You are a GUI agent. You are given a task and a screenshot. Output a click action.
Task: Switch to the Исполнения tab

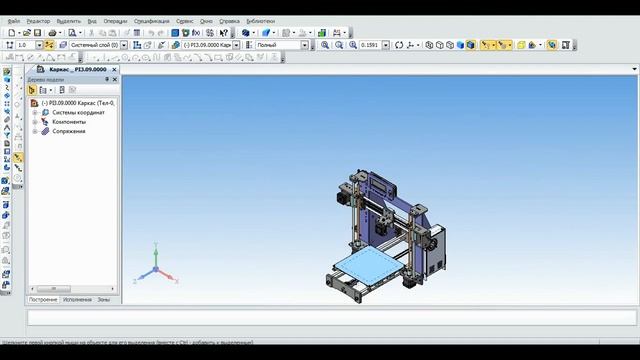click(77, 300)
